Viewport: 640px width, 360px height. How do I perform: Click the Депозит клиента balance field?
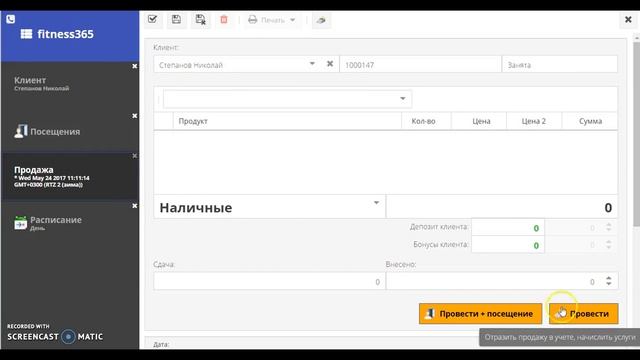point(508,228)
